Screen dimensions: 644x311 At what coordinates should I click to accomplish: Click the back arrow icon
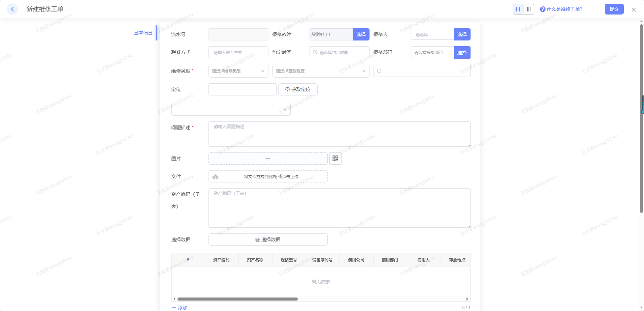[12, 9]
